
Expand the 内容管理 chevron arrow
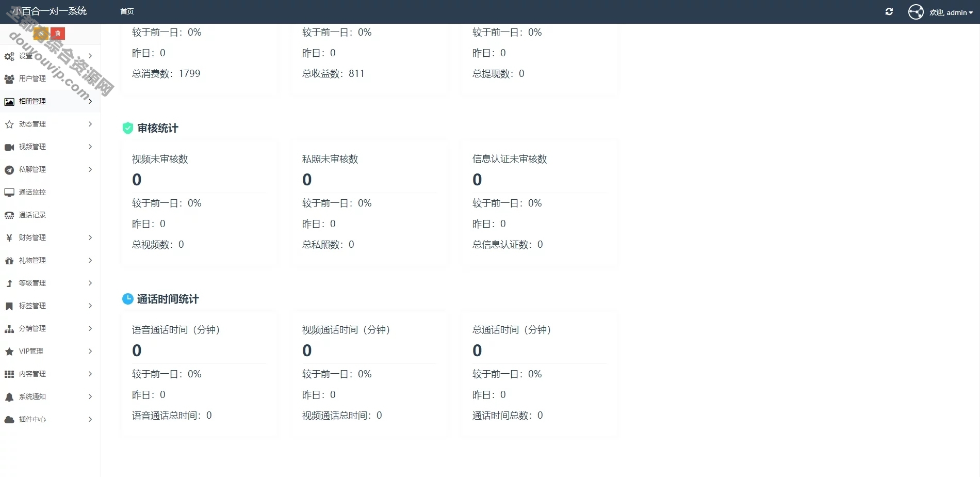pos(90,374)
